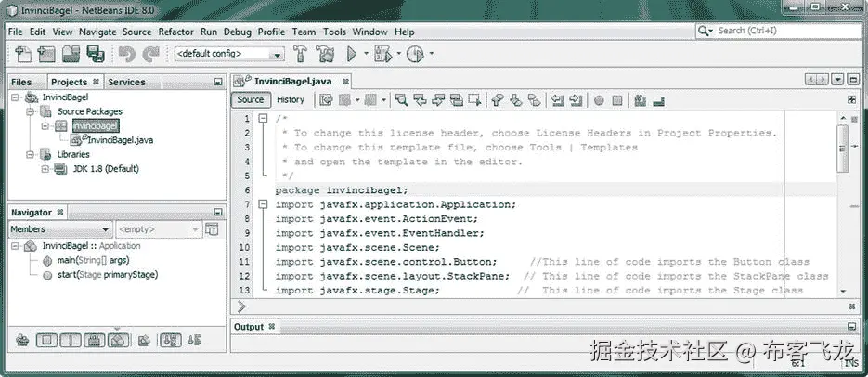The image size is (868, 377).
Task: Click the Comment code icon
Action: click(x=641, y=100)
